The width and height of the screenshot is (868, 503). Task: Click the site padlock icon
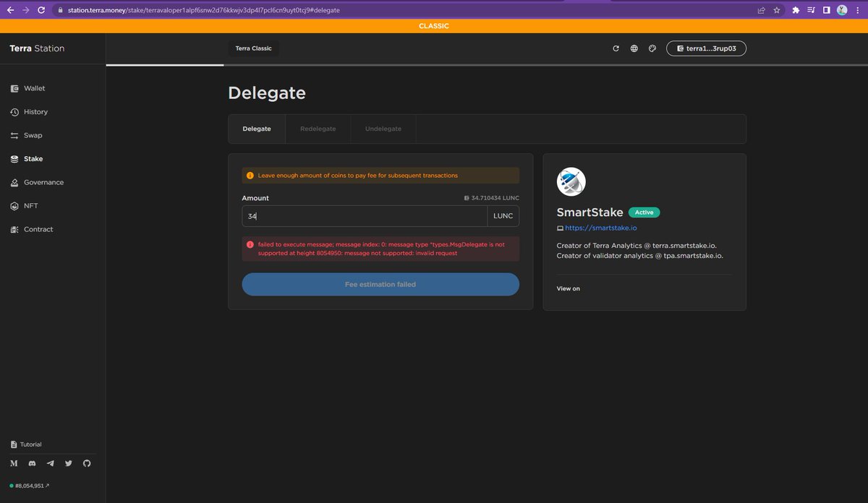[x=61, y=10]
